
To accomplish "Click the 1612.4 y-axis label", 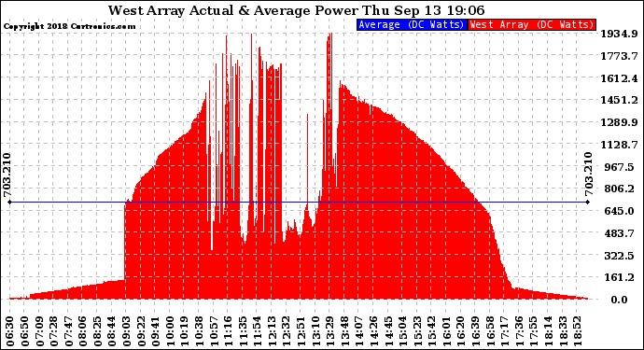I will (x=620, y=78).
